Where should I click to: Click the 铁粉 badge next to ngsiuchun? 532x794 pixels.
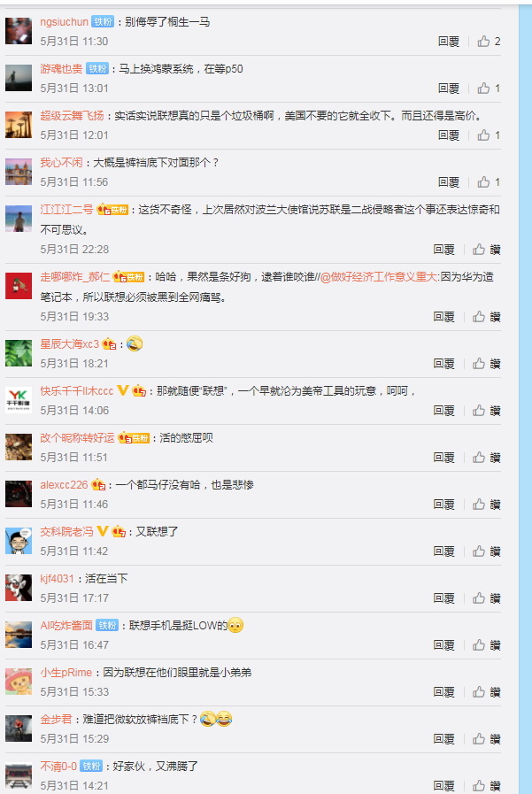point(103,22)
